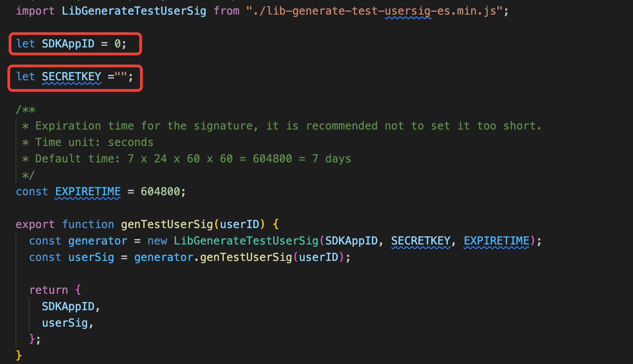
Task: Click the 'generator' variable in its const declaration
Action: click(x=98, y=241)
